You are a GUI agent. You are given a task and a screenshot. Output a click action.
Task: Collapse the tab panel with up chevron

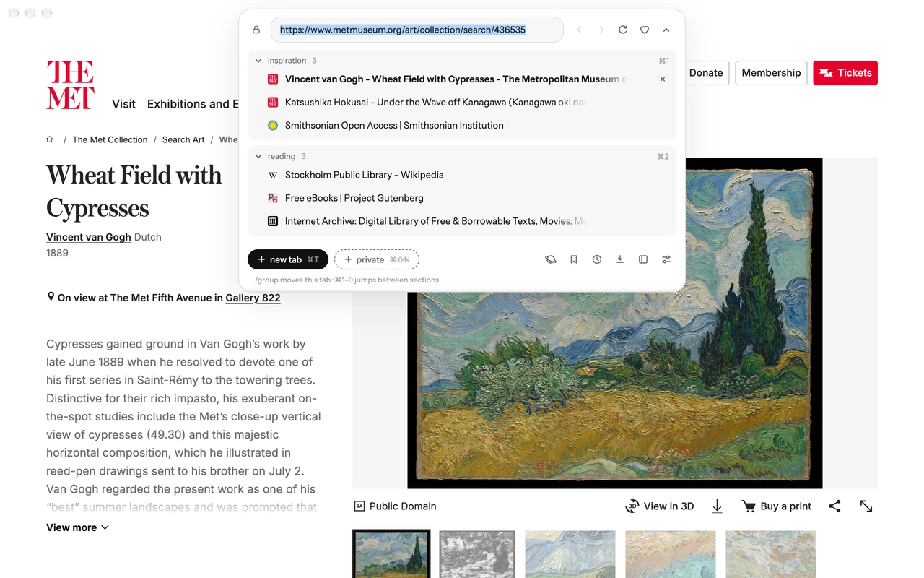point(666,30)
